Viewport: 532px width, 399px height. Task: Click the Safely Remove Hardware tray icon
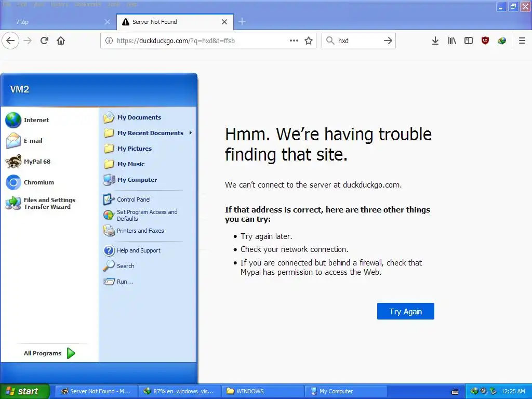tap(493, 391)
